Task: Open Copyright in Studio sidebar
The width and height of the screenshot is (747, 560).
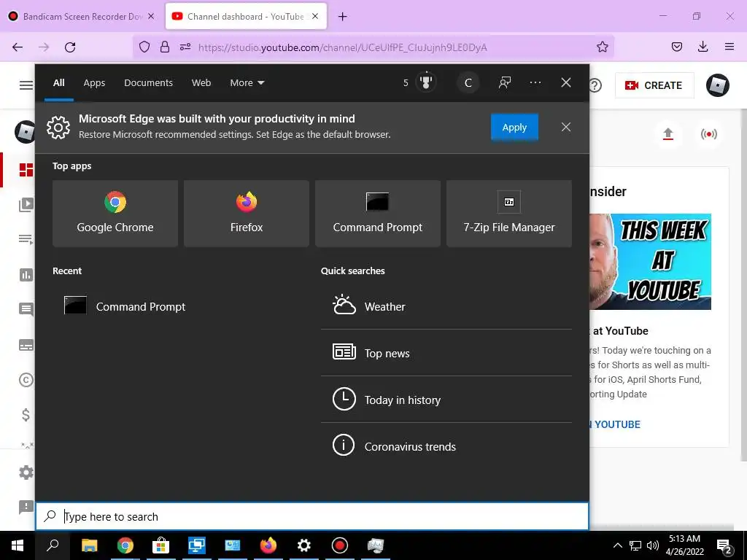Action: coord(26,379)
